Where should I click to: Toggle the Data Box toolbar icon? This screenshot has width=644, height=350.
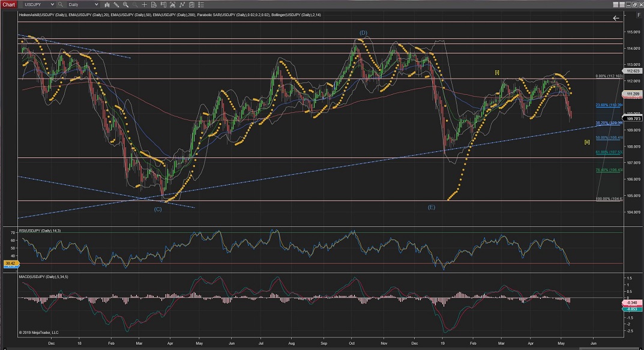pos(154,4)
